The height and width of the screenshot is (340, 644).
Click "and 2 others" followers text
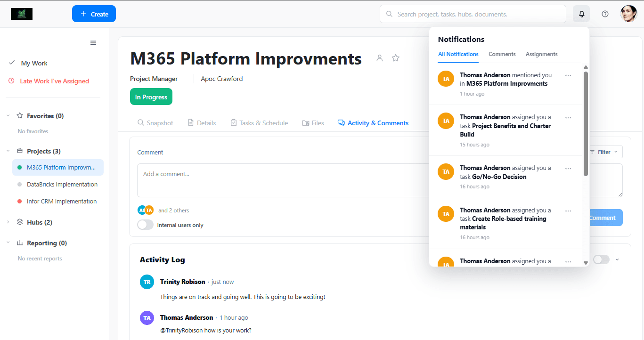pos(173,210)
